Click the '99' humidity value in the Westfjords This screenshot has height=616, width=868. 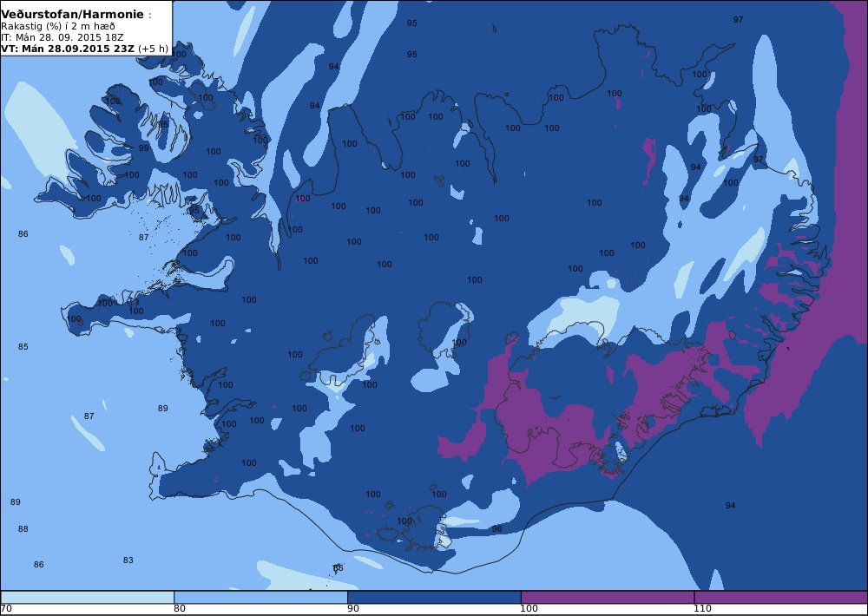(x=144, y=147)
